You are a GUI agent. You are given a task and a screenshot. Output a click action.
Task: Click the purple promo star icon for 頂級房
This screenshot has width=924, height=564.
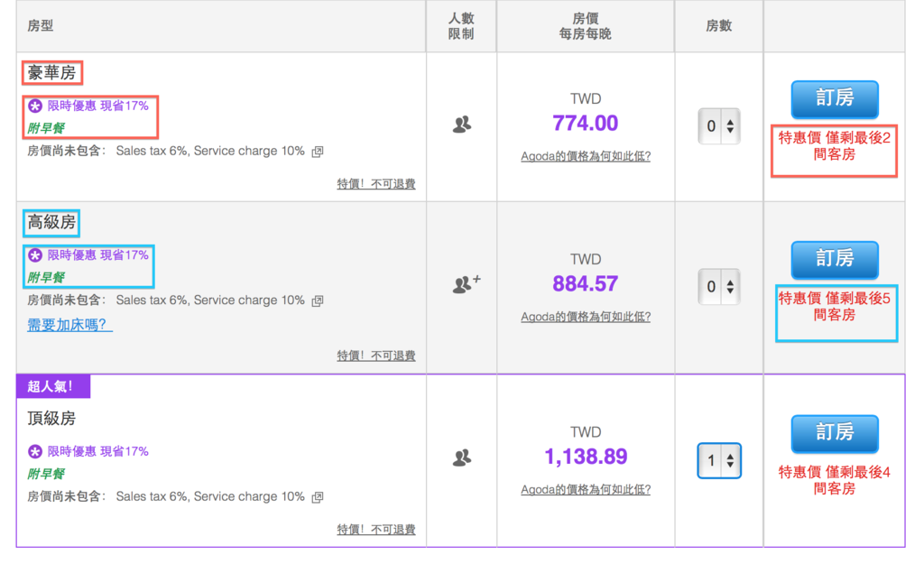[x=35, y=451]
